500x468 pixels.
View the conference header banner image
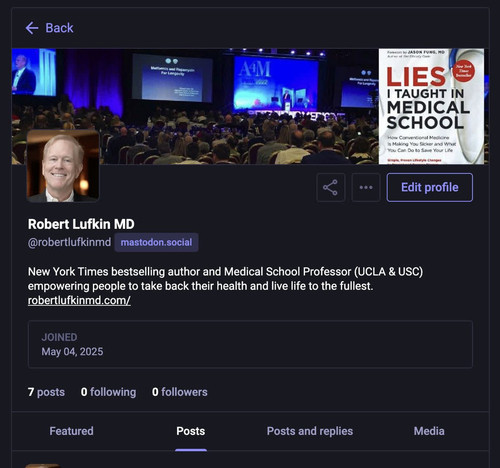tap(250, 106)
